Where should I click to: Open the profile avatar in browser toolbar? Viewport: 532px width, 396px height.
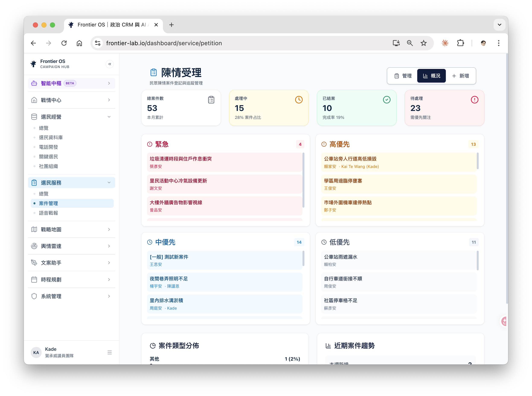point(483,43)
